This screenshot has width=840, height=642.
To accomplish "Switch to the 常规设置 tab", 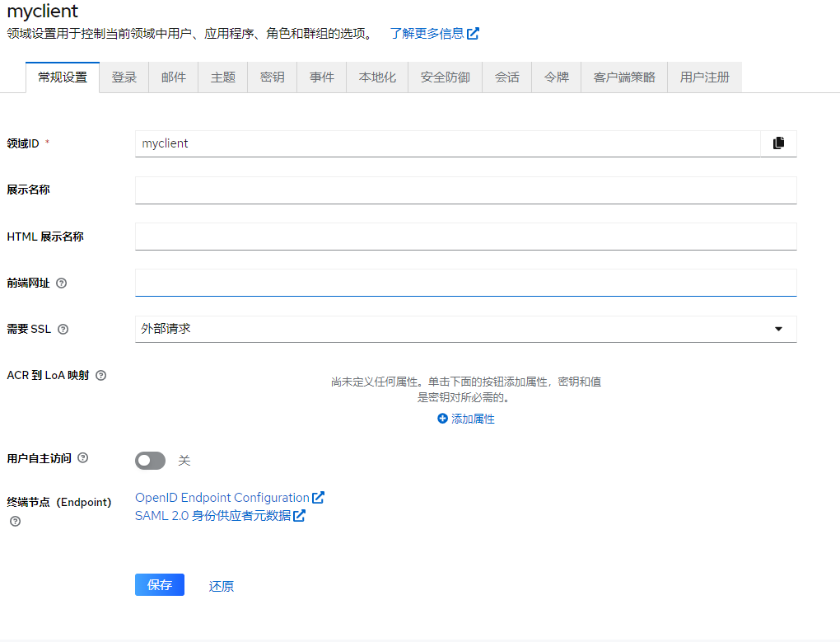I will pyautogui.click(x=63, y=77).
